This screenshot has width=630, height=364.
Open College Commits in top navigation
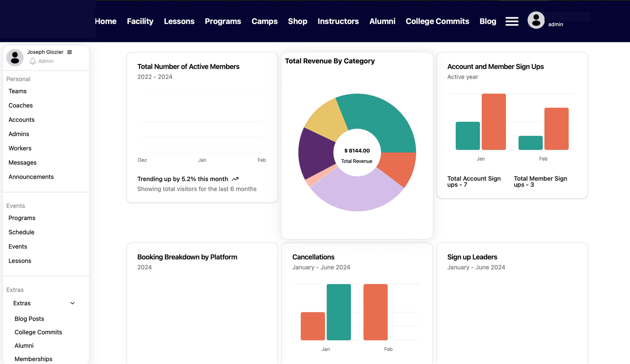click(437, 21)
